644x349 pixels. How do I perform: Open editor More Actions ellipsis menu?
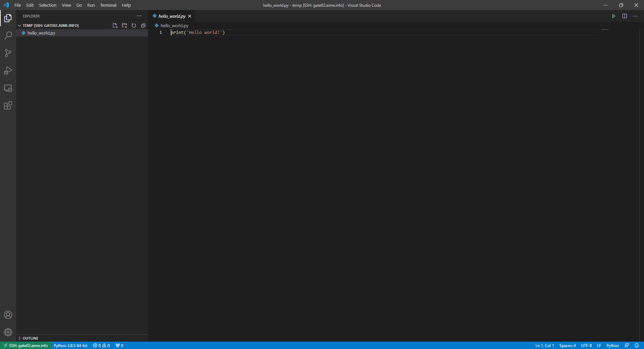click(635, 16)
